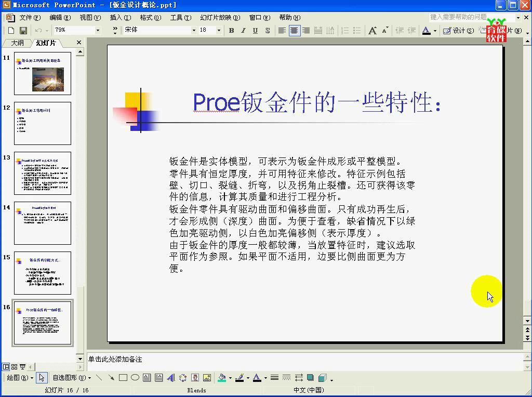Viewport: 532px width, 397px height.
Task: Open the 编辑 (Edit) menu
Action: pyautogui.click(x=60, y=17)
